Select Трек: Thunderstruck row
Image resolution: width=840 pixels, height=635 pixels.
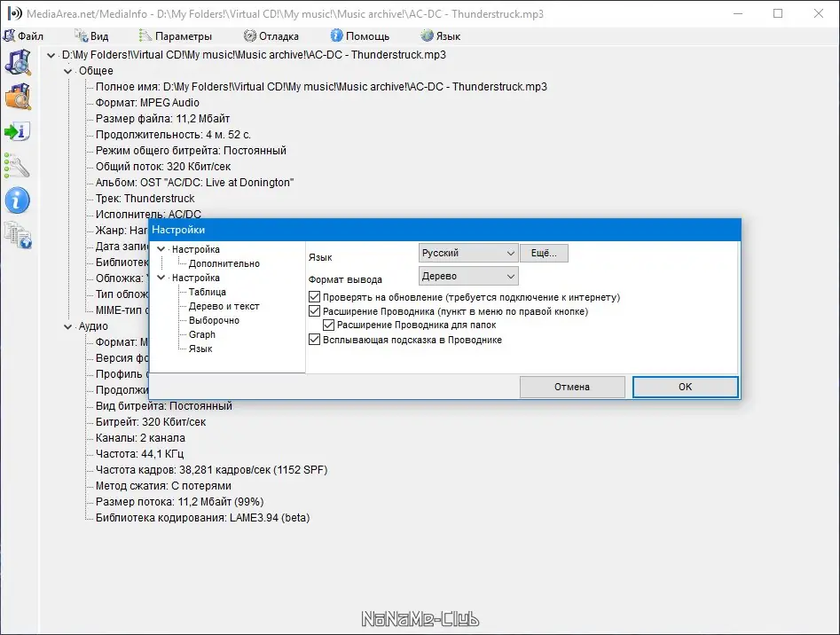(x=145, y=198)
